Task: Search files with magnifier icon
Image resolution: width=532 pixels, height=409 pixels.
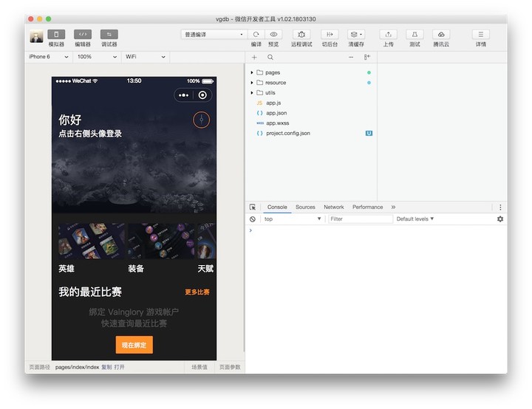Action: point(270,58)
